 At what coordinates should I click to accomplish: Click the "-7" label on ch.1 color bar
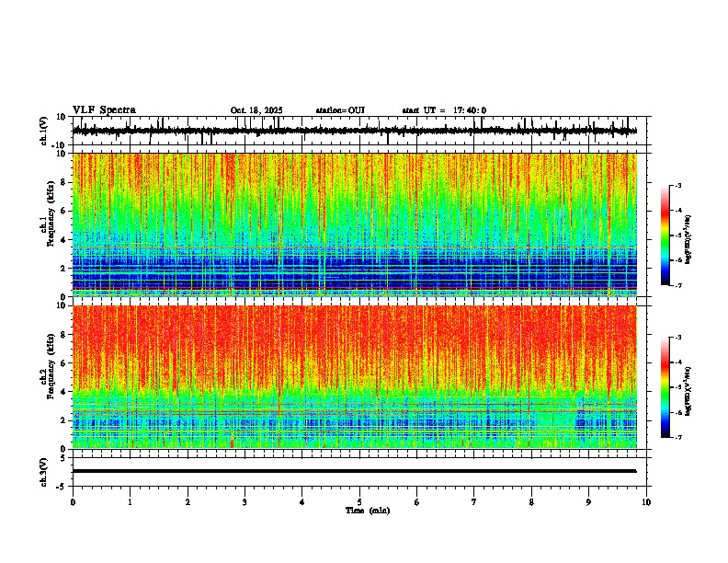coord(677,285)
